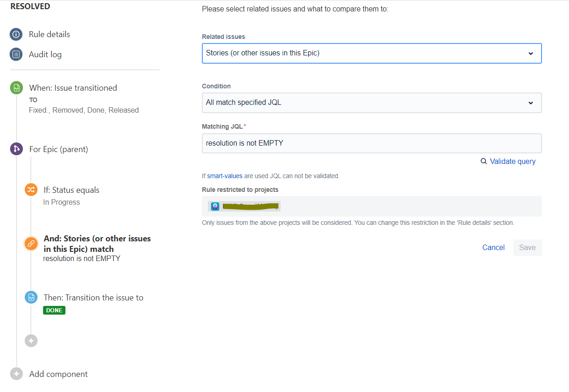
Task: Click the 'In Progress' status text
Action: pos(61,202)
